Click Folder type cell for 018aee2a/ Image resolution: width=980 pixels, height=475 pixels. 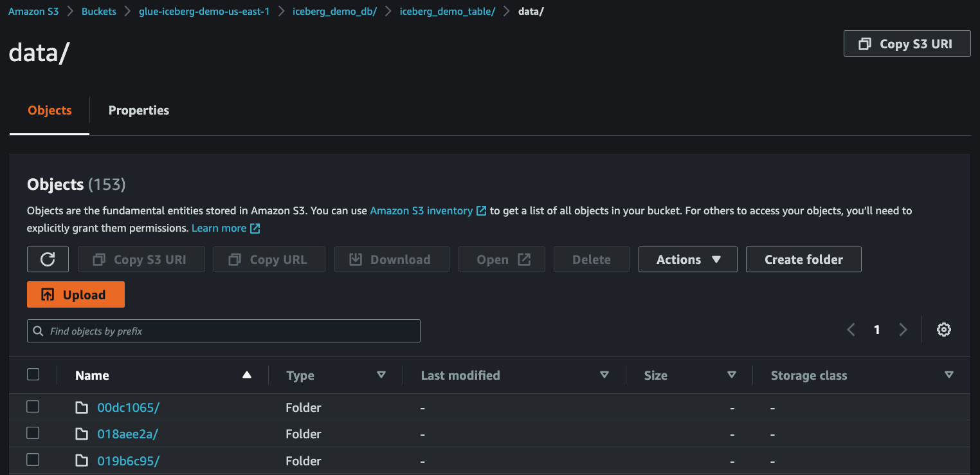304,434
